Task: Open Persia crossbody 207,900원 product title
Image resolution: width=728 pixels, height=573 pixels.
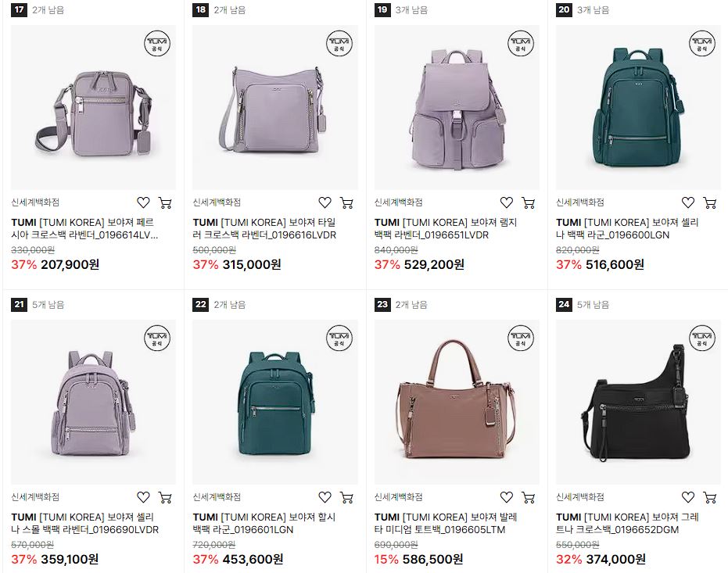Action: (84, 229)
